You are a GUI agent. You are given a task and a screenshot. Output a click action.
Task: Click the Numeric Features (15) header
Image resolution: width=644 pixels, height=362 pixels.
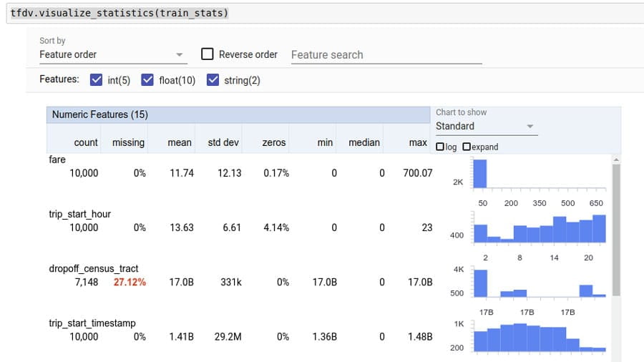tap(100, 114)
